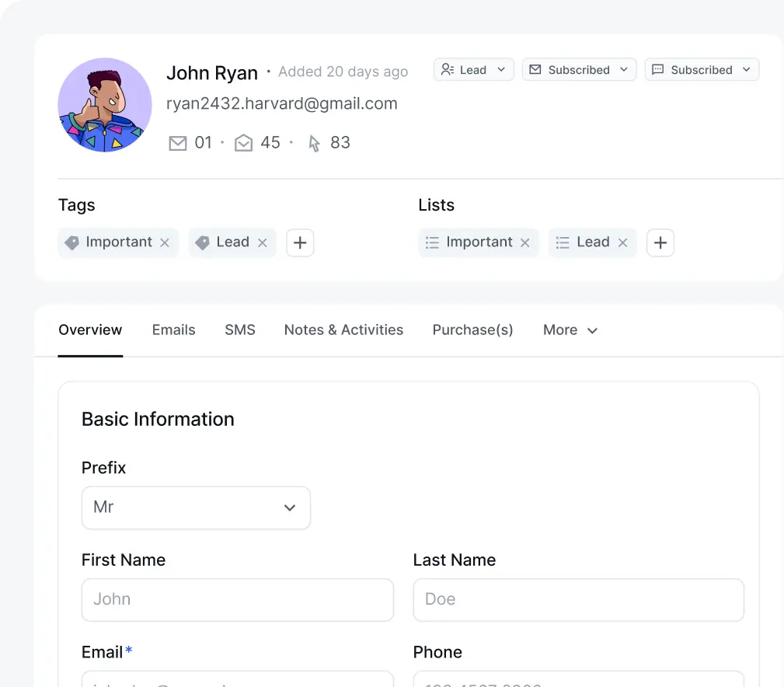Add a new list with plus button

click(660, 242)
